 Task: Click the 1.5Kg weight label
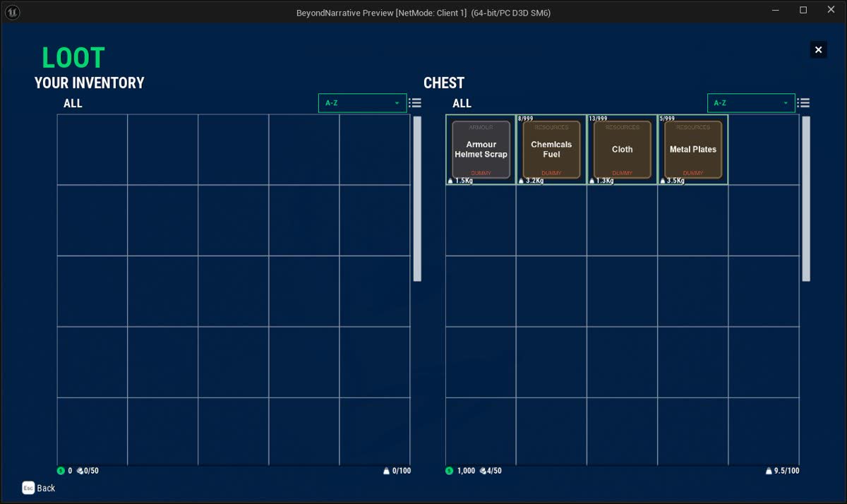(464, 181)
